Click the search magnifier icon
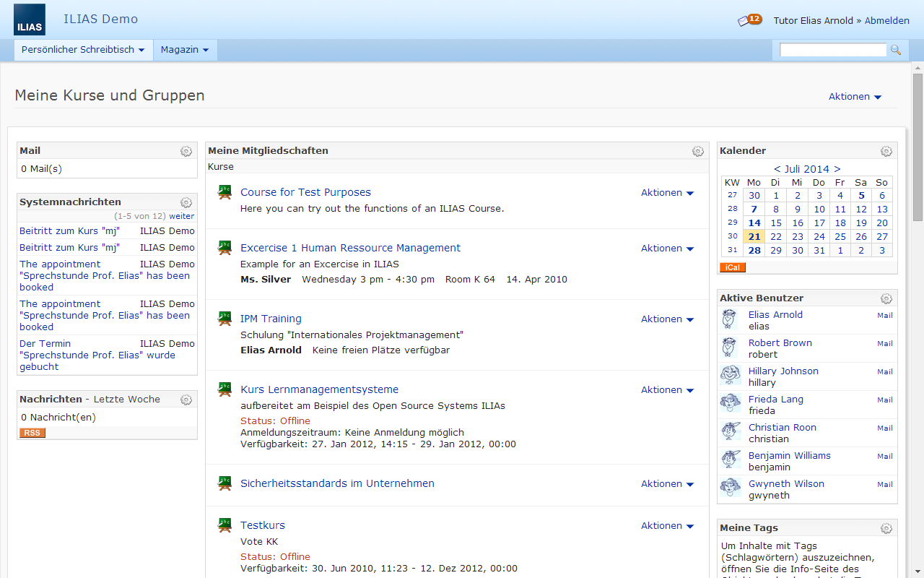Screen dimensions: 924x578 point(896,50)
